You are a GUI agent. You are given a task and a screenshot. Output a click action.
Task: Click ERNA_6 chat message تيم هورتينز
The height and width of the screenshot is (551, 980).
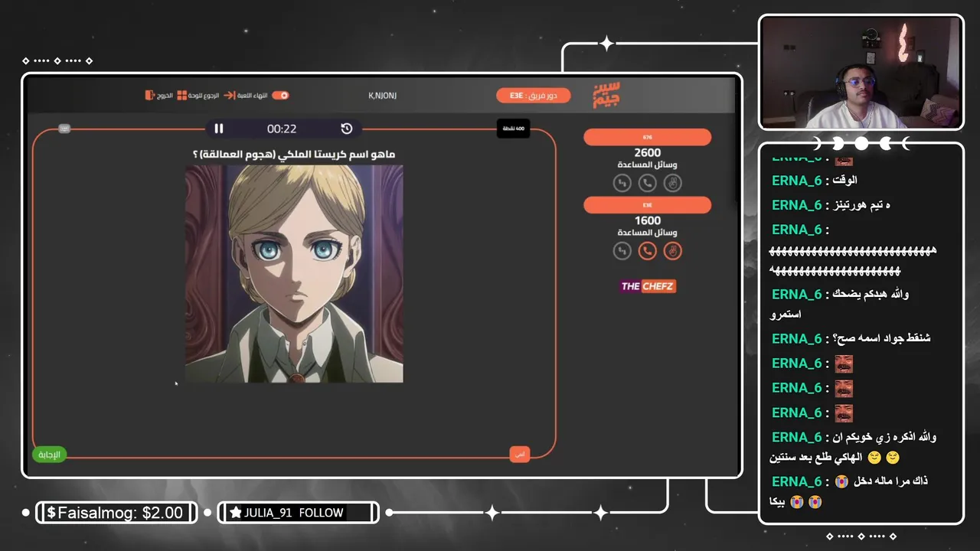[x=862, y=205]
